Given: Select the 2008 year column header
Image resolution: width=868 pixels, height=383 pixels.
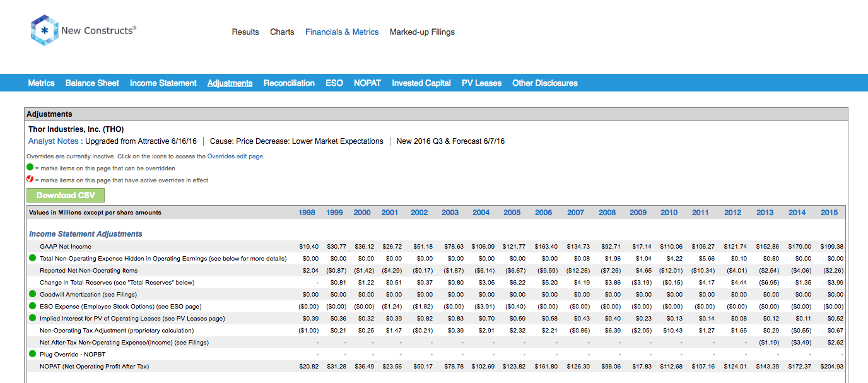Looking at the screenshot, I should tap(607, 213).
